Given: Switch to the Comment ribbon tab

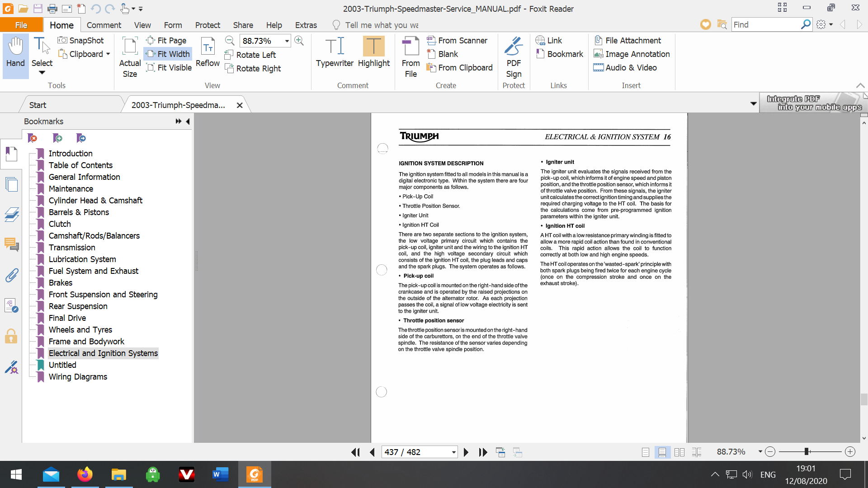Looking at the screenshot, I should 104,25.
